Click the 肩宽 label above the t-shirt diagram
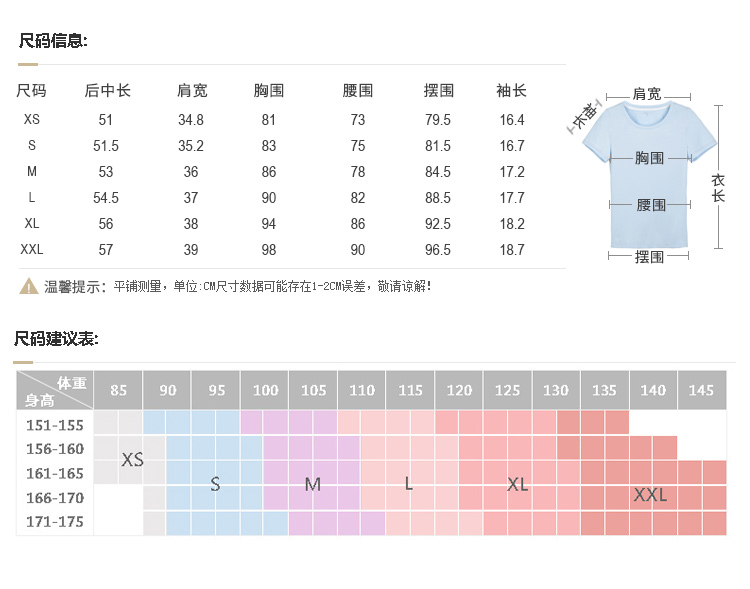The height and width of the screenshot is (589, 750). click(647, 94)
